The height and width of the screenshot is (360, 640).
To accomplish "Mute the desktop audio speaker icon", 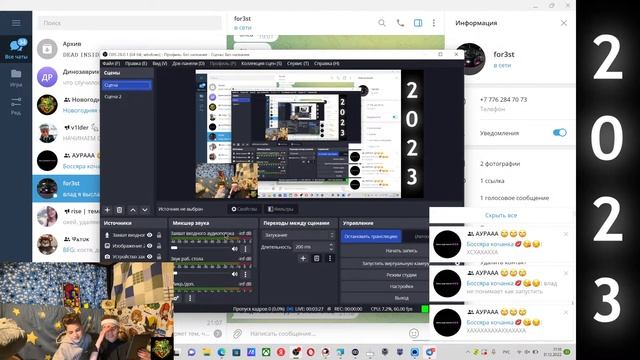I will [235, 274].
